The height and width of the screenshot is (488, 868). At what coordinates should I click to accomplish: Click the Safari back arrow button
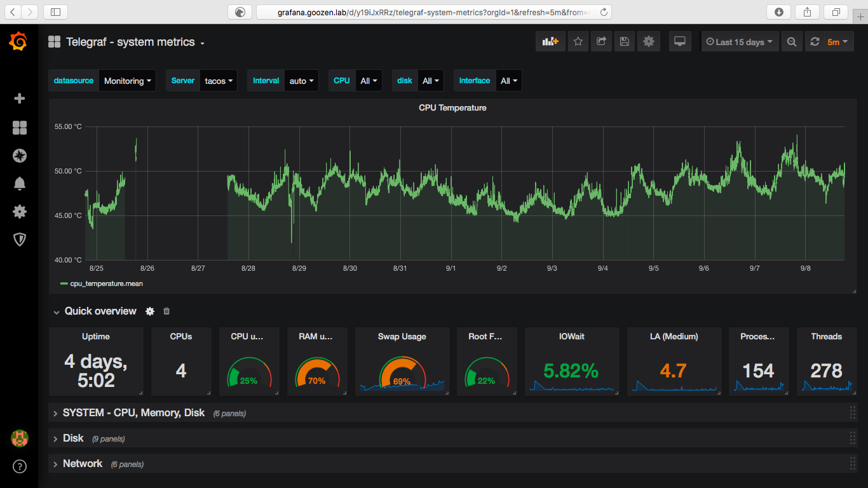coord(14,12)
